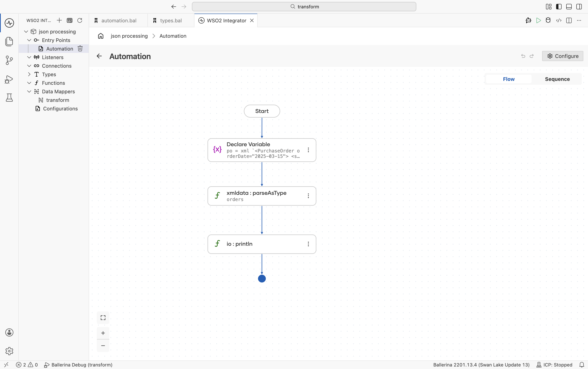Collapse the Connections section
The width and height of the screenshot is (588, 369).
(x=29, y=66)
